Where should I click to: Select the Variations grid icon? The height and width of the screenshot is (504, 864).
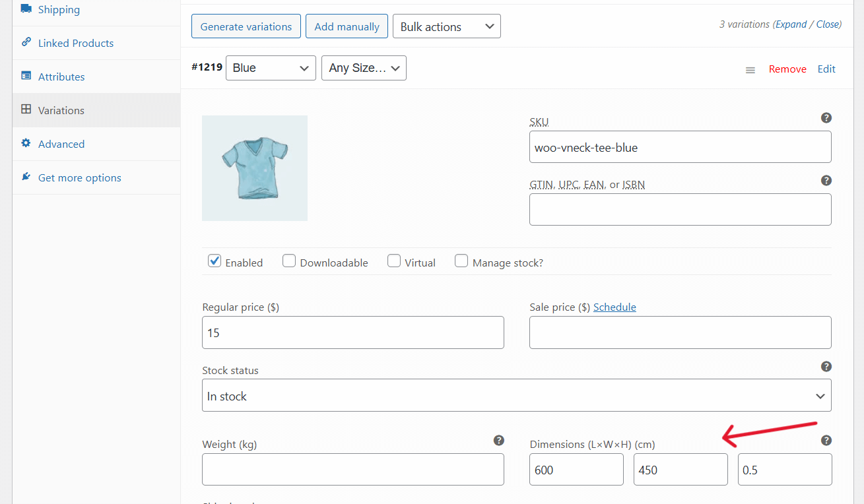(x=26, y=110)
